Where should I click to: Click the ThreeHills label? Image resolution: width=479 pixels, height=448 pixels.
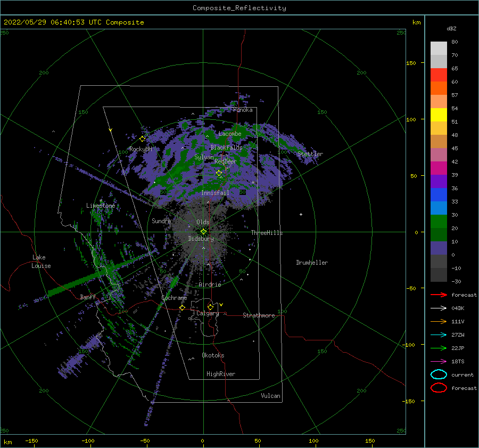click(x=267, y=233)
